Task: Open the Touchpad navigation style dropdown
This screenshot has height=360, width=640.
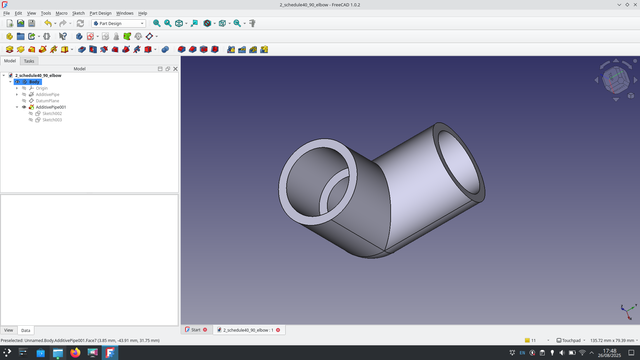Action: click(571, 340)
